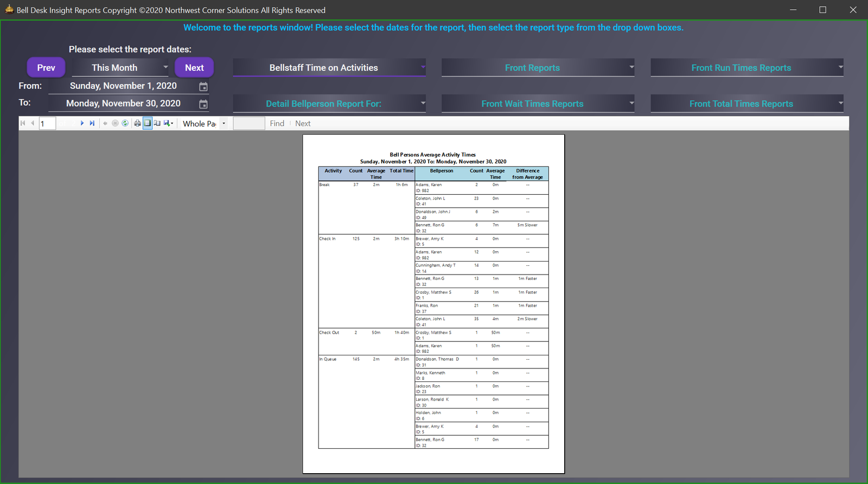Open the export report menu
This screenshot has height=484, width=868.
[x=168, y=123]
